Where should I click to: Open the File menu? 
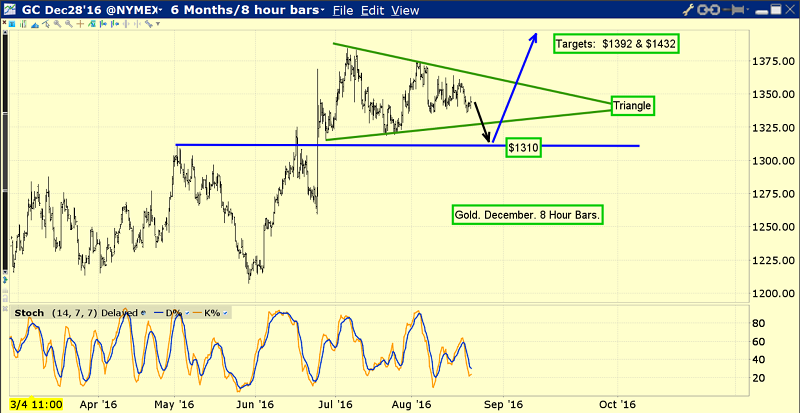coord(343,10)
